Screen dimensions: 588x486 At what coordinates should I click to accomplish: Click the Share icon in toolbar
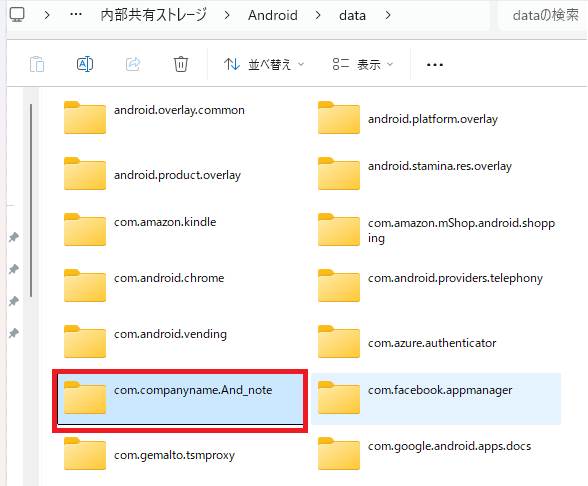(x=133, y=64)
